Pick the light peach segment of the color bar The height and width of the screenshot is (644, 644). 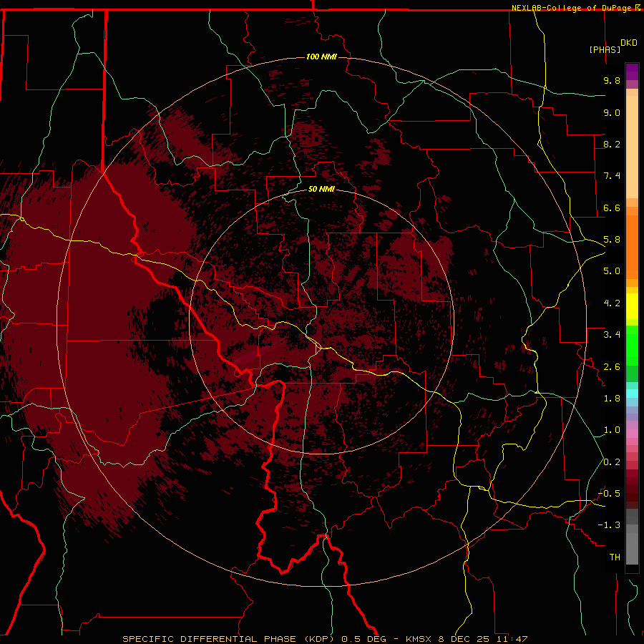(632, 147)
